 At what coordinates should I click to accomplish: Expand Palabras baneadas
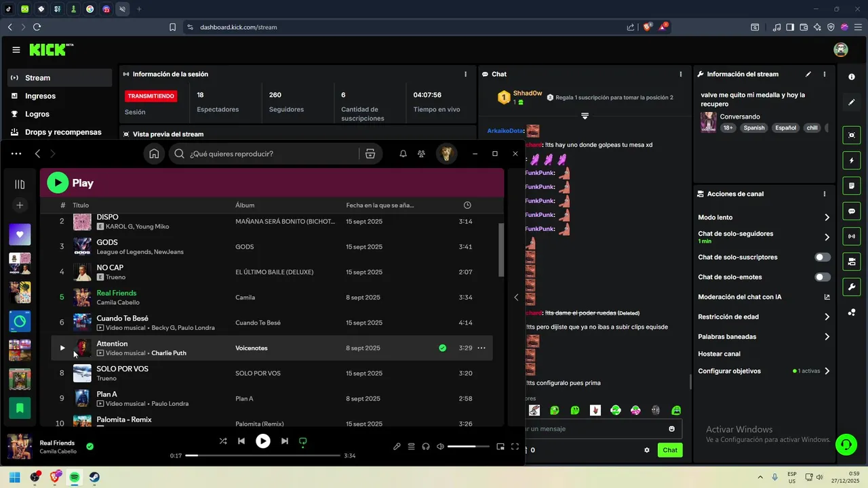tap(827, 336)
